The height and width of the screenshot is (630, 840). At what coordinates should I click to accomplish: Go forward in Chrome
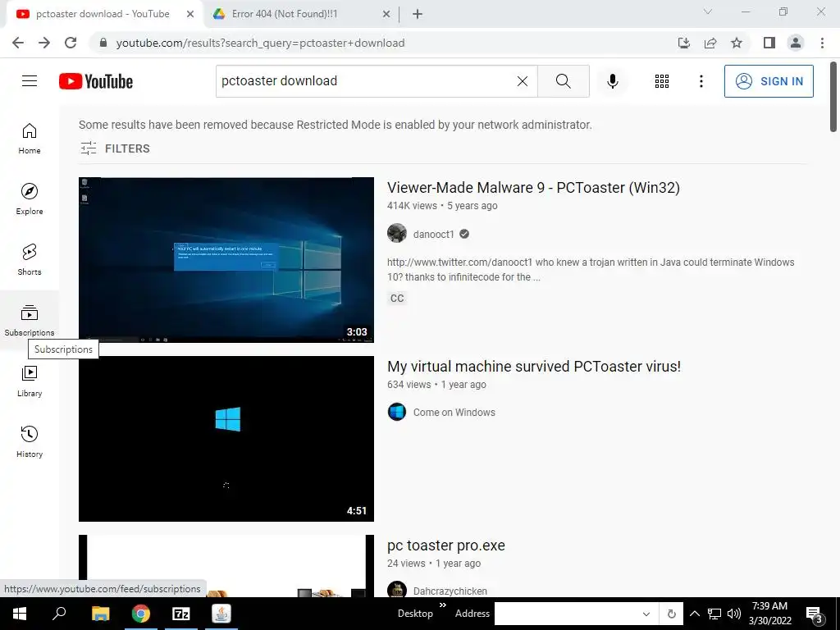click(x=44, y=43)
